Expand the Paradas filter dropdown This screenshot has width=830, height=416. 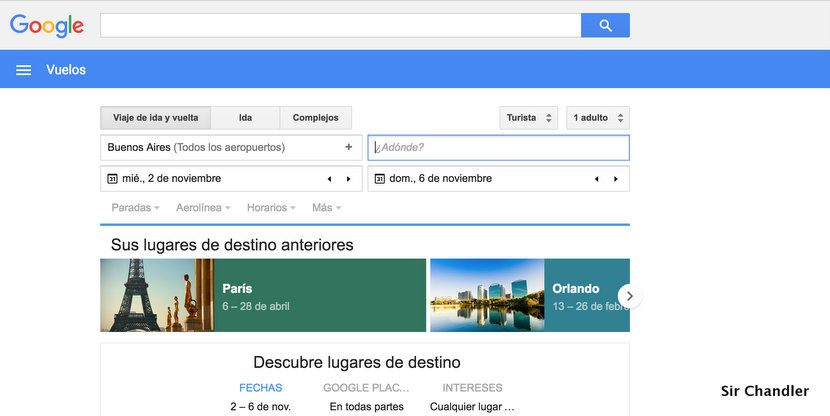(x=136, y=208)
